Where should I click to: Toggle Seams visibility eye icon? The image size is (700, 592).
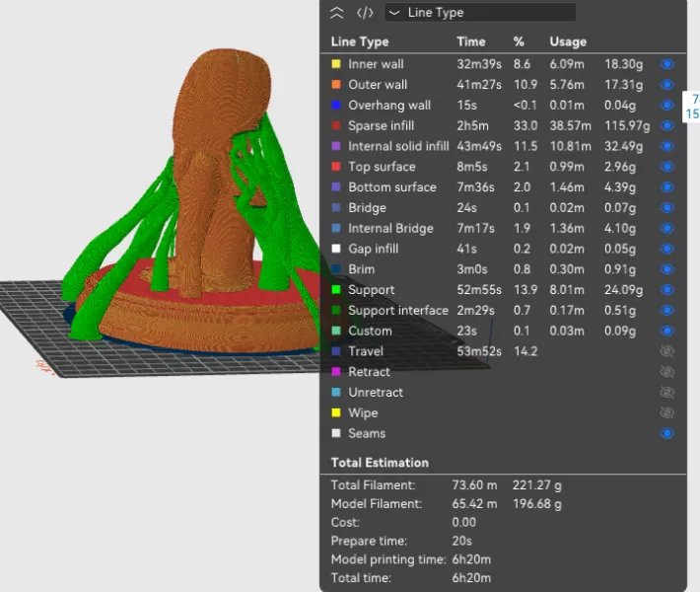pyautogui.click(x=667, y=433)
